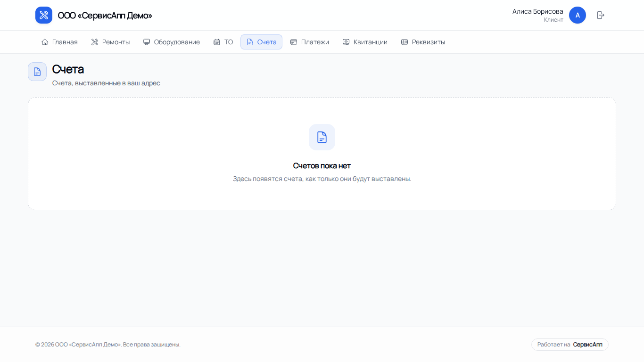Screen dimensions: 644x362
Task: Switch to the Квитанции tab
Action: (365, 42)
